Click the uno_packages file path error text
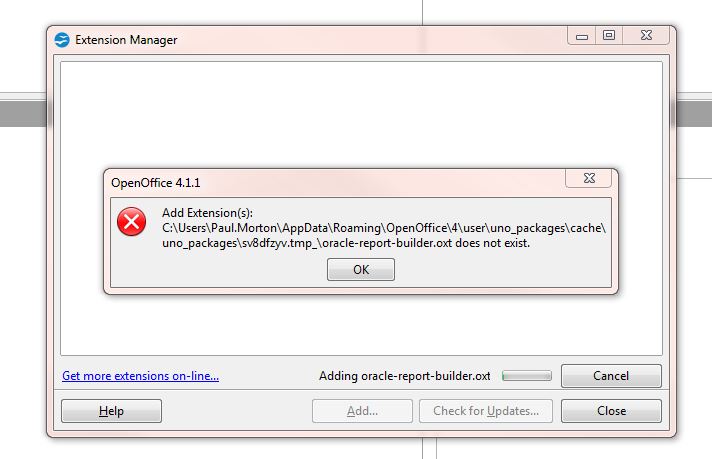Screen dimensions: 712x459 coord(384,235)
